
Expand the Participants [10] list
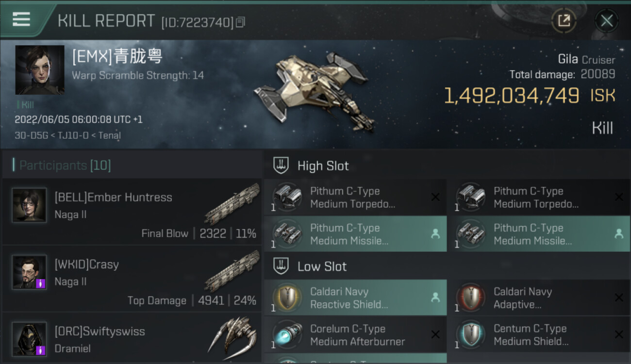[x=65, y=165]
